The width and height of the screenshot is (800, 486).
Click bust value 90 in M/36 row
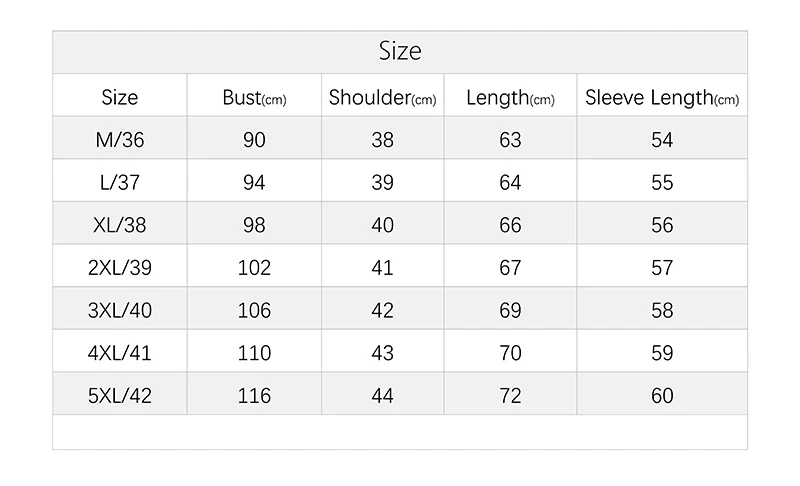point(254,140)
